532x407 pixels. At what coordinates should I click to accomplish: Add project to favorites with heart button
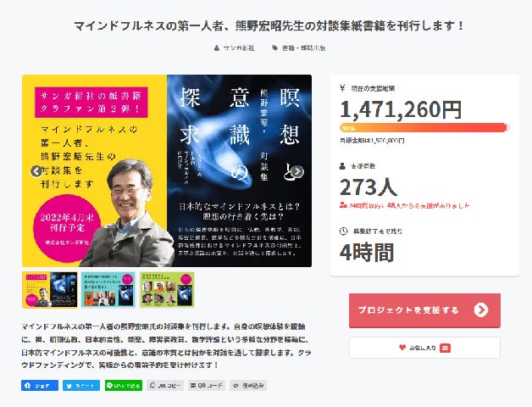(424, 348)
